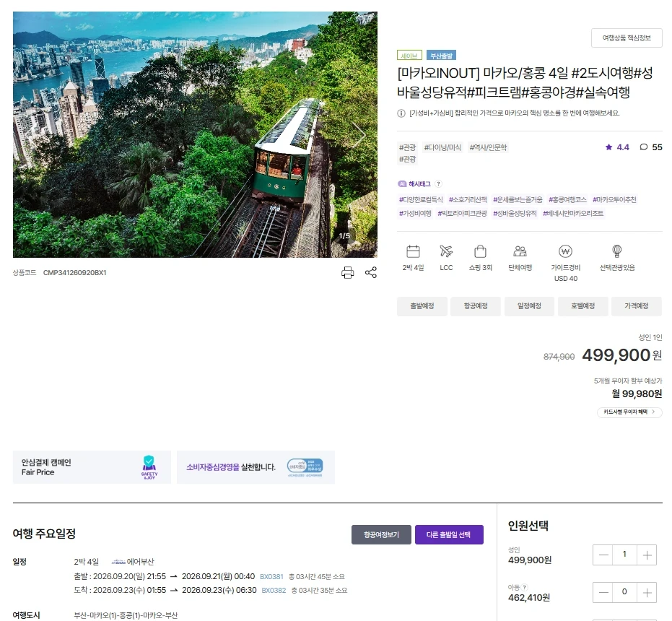Click the review comment bubble icon

(x=644, y=147)
